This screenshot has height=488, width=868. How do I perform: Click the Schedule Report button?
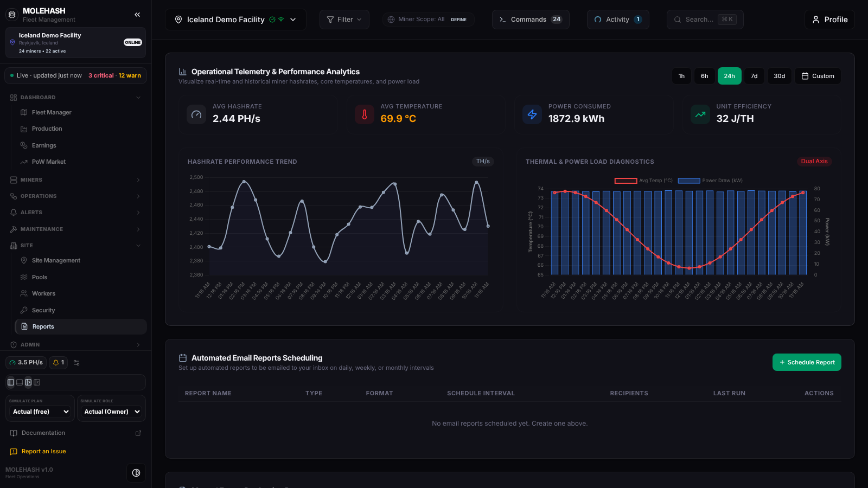(807, 362)
